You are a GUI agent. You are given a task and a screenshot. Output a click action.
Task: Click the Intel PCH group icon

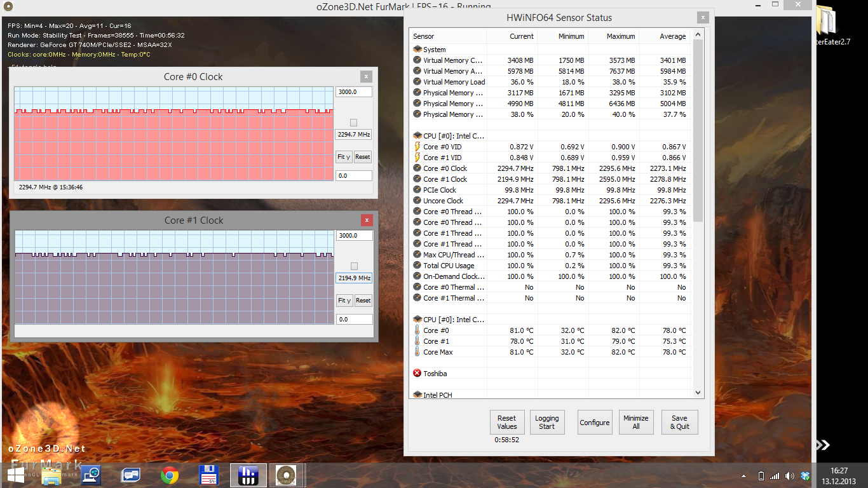click(417, 395)
